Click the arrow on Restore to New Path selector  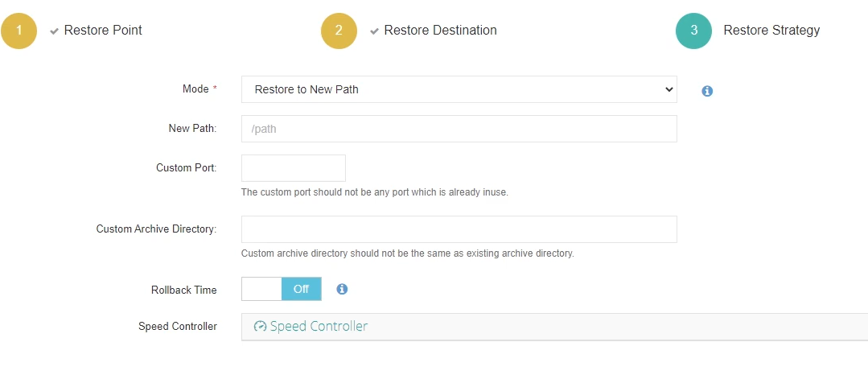coord(668,89)
